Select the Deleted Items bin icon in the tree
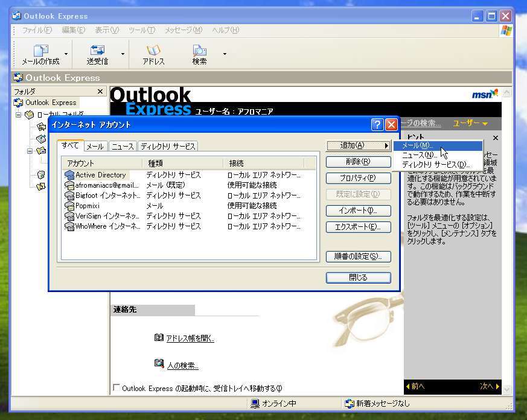The height and width of the screenshot is (420, 527). click(41, 174)
